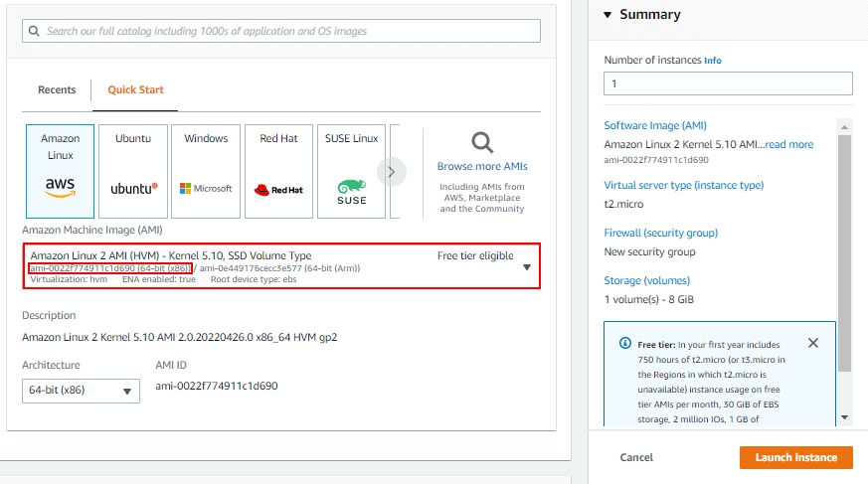Open the Architecture 64-bit (x86) dropdown
Viewport: 868px width, 484px height.
pyautogui.click(x=81, y=391)
